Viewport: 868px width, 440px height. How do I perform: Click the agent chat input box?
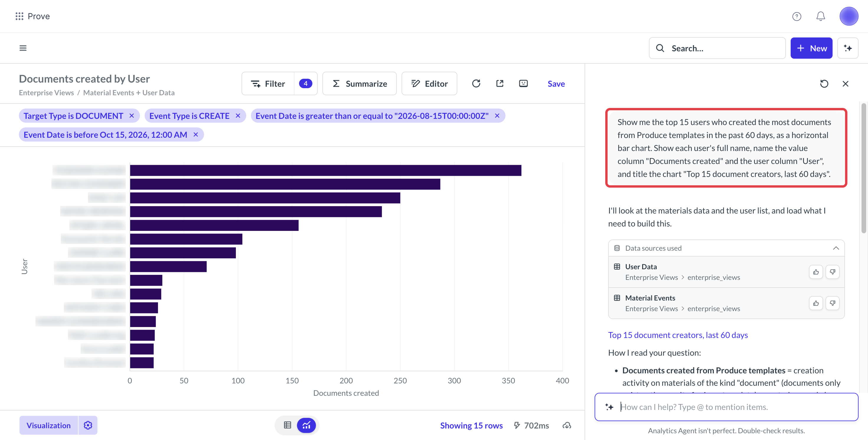(726, 407)
